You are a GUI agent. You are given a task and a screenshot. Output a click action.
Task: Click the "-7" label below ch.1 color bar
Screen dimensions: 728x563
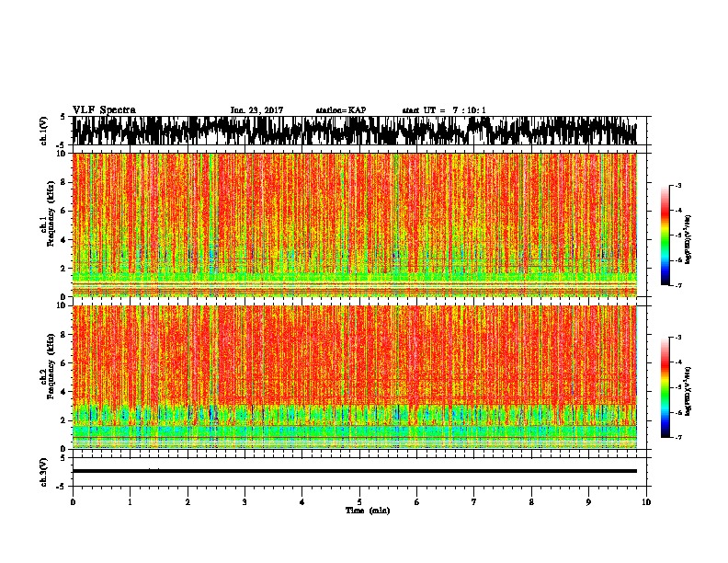[x=678, y=285]
